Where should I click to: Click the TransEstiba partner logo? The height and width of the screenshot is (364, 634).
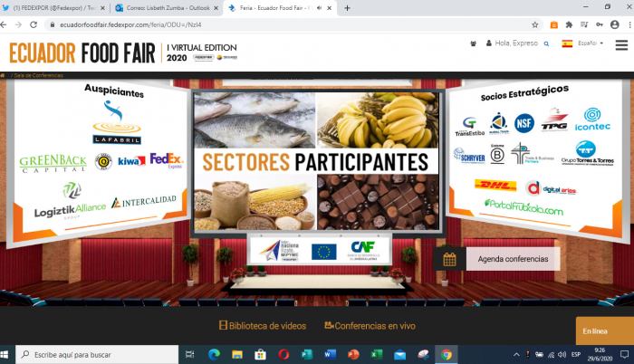click(469, 126)
